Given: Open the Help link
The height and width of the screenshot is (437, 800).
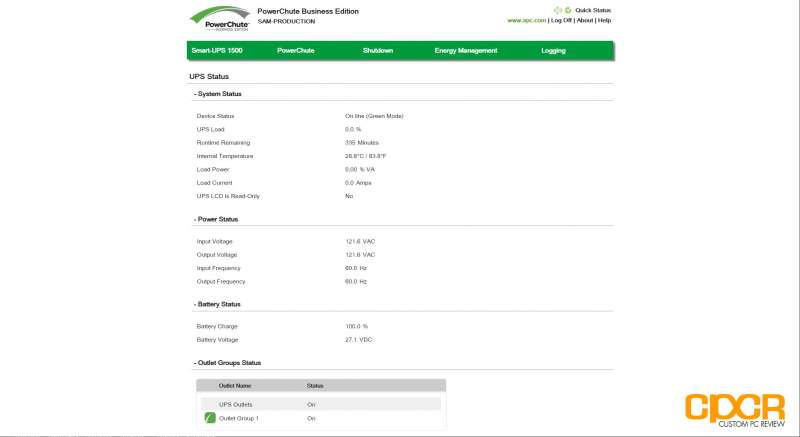Looking at the screenshot, I should coord(604,20).
